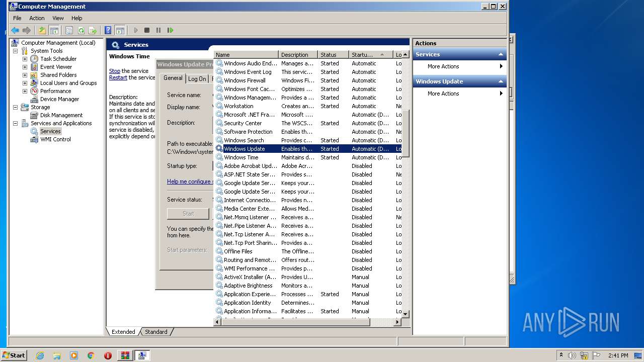The image size is (644, 362).
Task: Click the volume speaker tray icon
Action: pyautogui.click(x=572, y=355)
